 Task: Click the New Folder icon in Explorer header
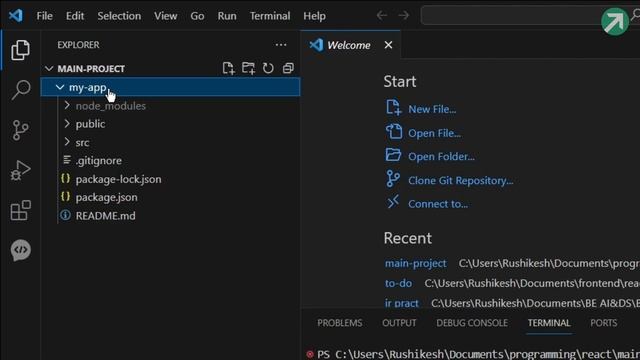tap(248, 68)
